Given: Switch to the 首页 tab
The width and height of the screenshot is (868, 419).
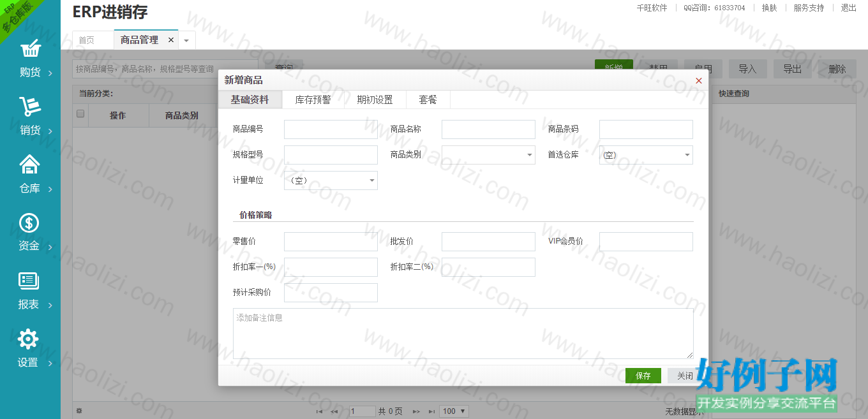Looking at the screenshot, I should pos(93,40).
